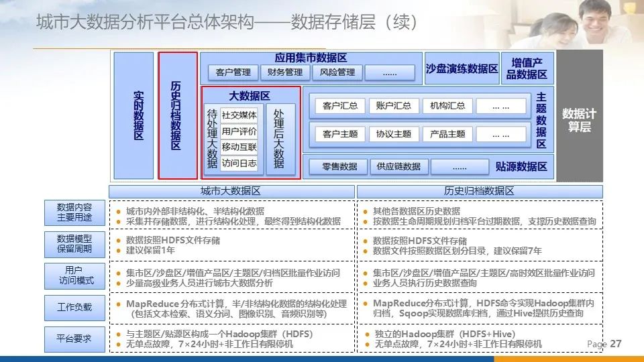This screenshot has width=644, height=362.
Task: Select the 用户评价 box
Action: point(239,131)
